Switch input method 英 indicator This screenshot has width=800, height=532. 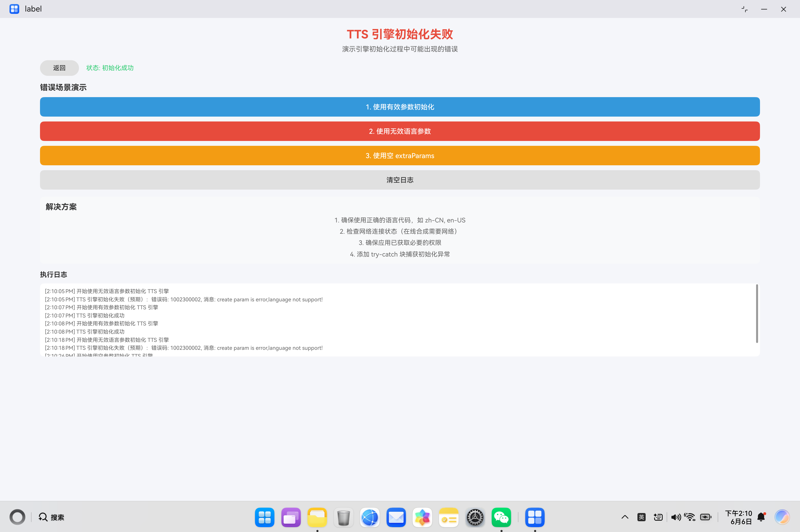pyautogui.click(x=642, y=517)
